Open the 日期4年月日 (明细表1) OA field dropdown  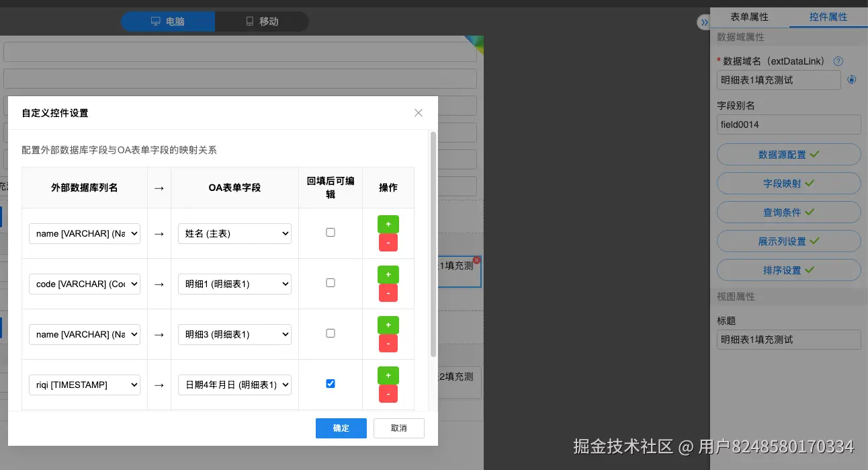(234, 385)
